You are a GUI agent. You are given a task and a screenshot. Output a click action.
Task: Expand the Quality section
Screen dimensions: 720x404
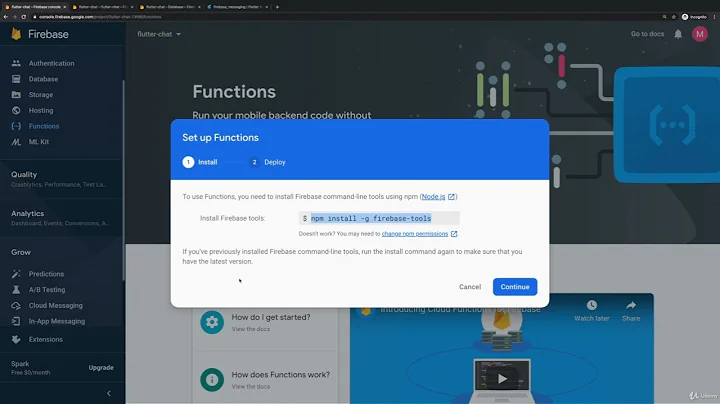coord(62,179)
